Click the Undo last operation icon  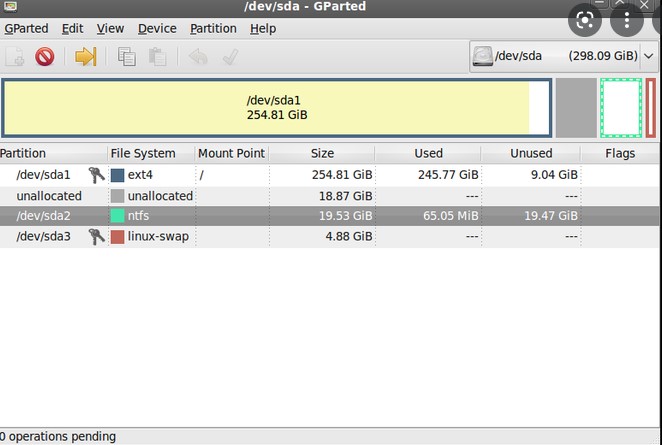tap(198, 57)
